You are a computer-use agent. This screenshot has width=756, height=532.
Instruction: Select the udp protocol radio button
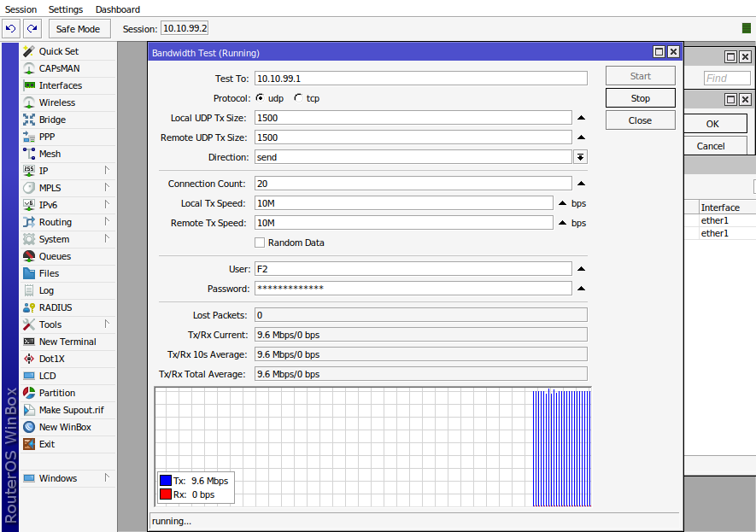tap(260, 98)
